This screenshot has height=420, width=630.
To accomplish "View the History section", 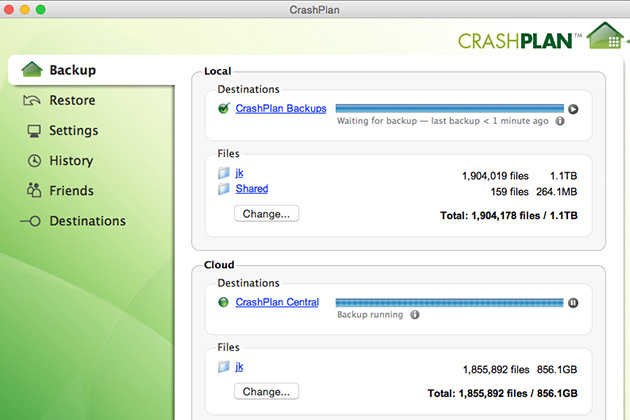I will coord(71,160).
